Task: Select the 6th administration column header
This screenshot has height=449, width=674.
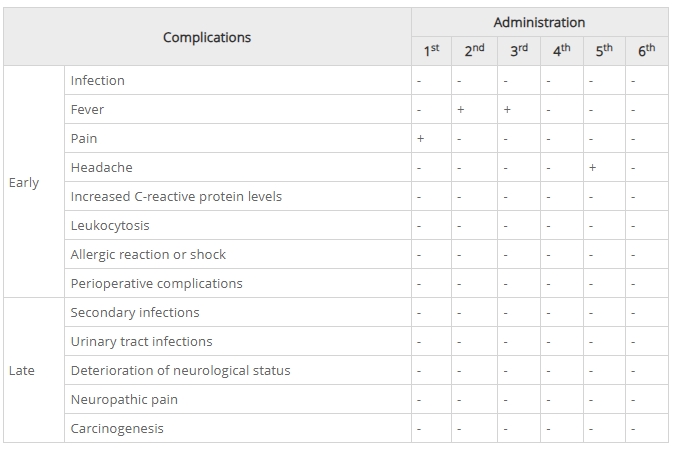Action: 646,51
